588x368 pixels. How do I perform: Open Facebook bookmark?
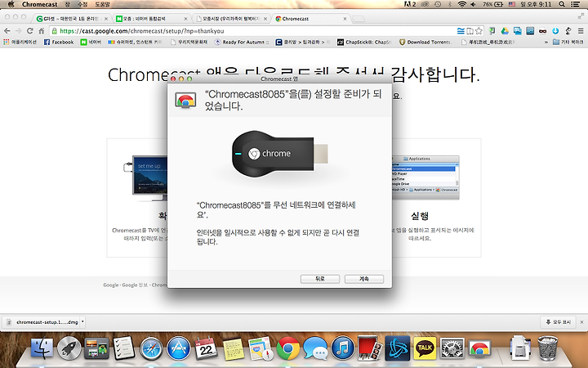[x=59, y=42]
